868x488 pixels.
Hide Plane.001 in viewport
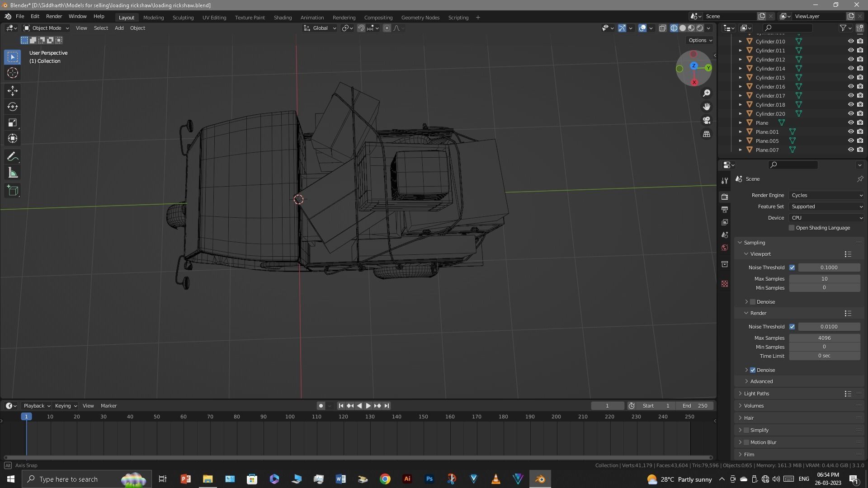[x=850, y=131]
